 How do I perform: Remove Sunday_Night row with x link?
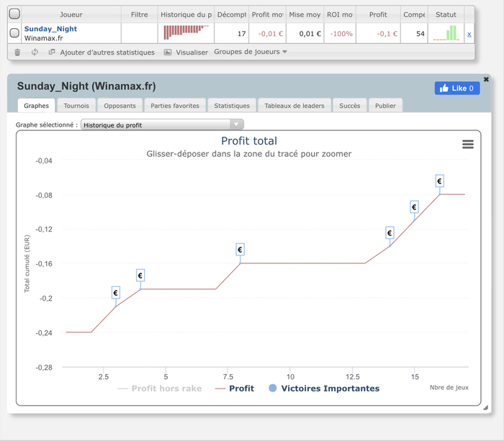[x=469, y=35]
